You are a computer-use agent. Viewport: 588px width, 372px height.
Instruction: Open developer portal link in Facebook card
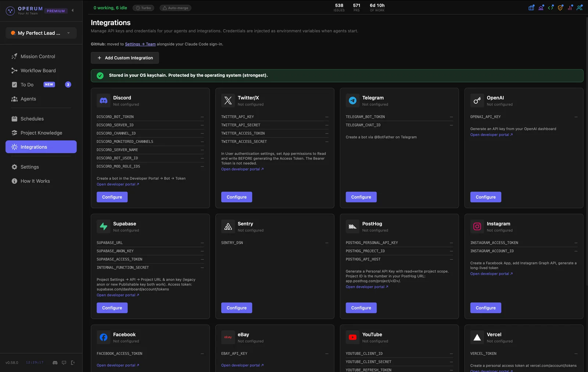pos(118,365)
